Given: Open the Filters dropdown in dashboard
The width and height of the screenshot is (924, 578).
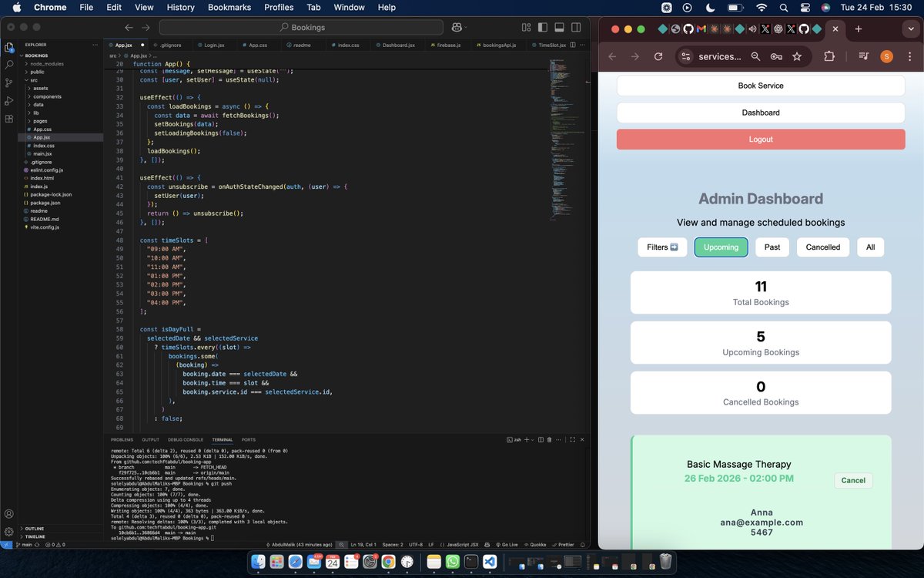Looking at the screenshot, I should click(662, 247).
